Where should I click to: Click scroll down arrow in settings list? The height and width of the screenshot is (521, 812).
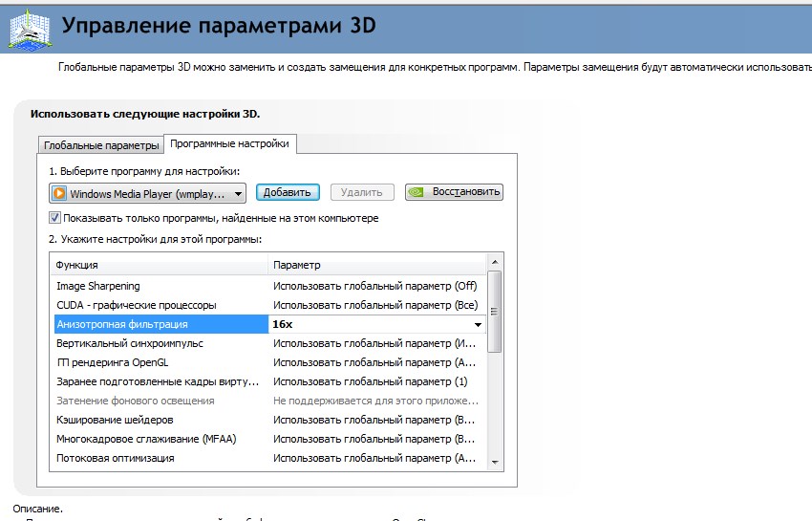(x=494, y=462)
